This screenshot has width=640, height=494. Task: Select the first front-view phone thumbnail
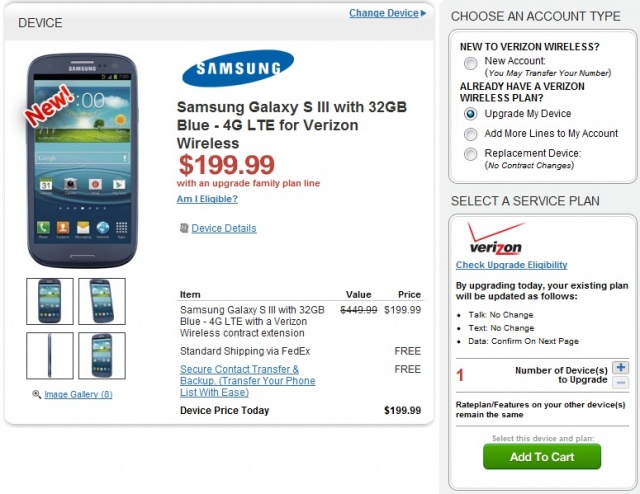click(x=50, y=301)
